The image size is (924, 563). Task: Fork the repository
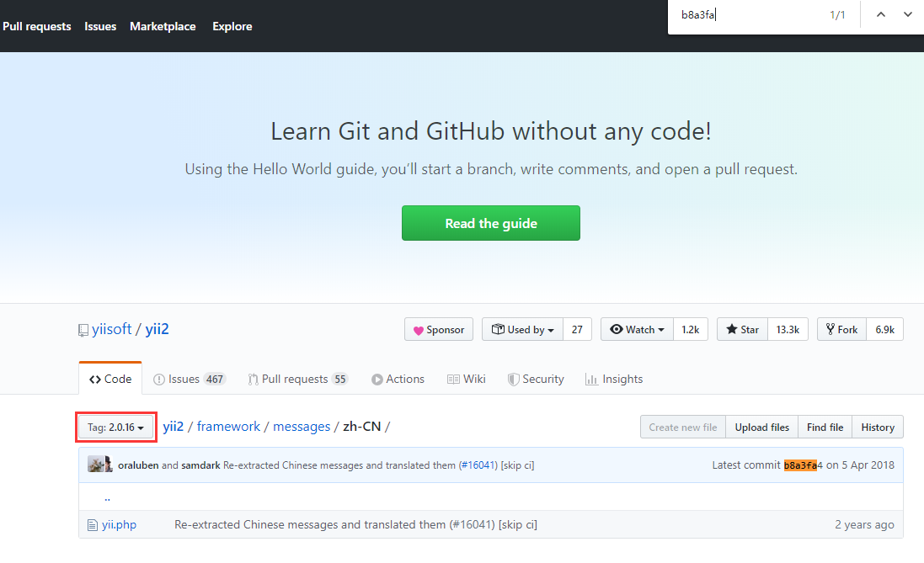[842, 330]
